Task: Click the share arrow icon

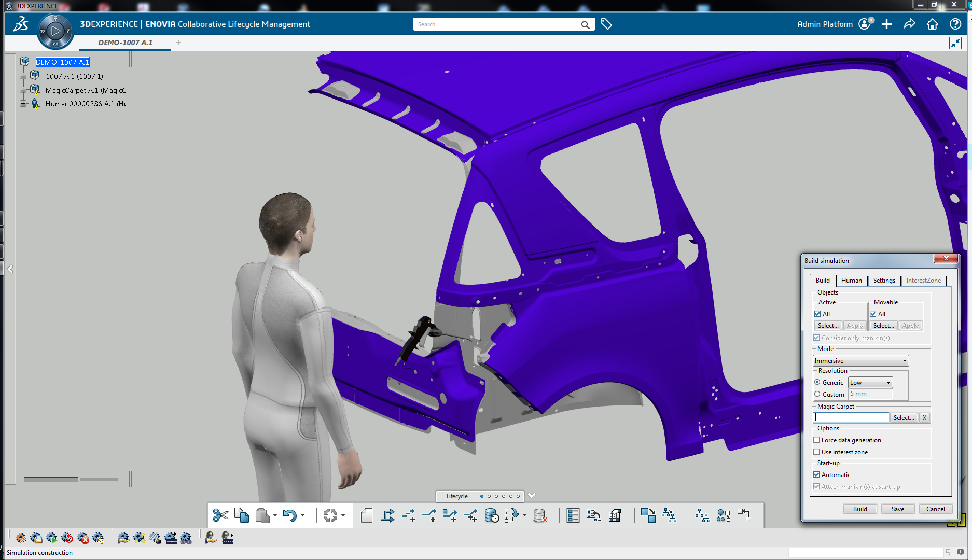Action: [909, 24]
